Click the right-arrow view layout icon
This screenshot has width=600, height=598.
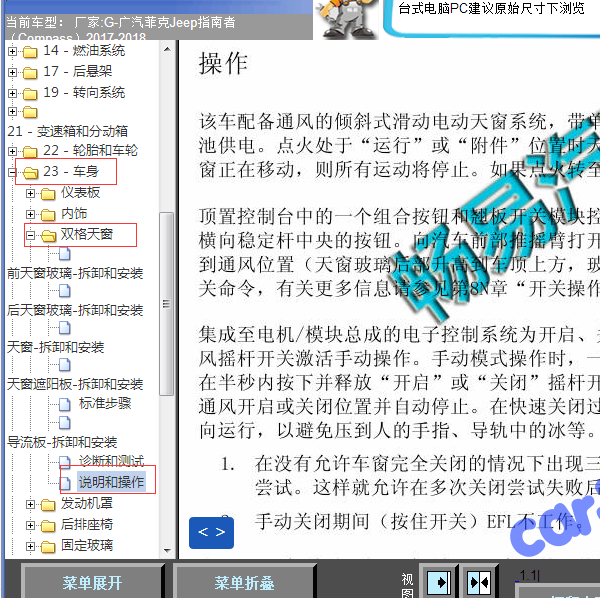439,583
